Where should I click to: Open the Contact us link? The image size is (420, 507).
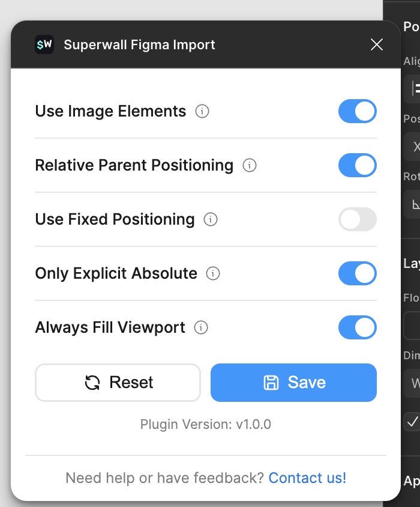coord(308,478)
